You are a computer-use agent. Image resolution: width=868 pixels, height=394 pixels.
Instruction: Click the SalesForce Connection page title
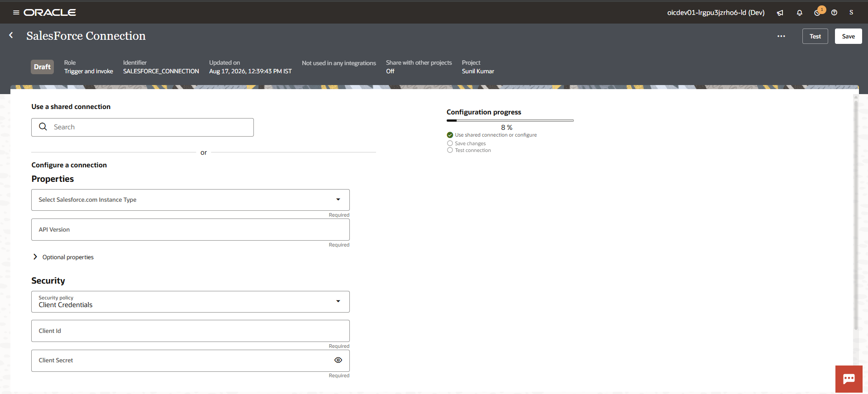86,36
